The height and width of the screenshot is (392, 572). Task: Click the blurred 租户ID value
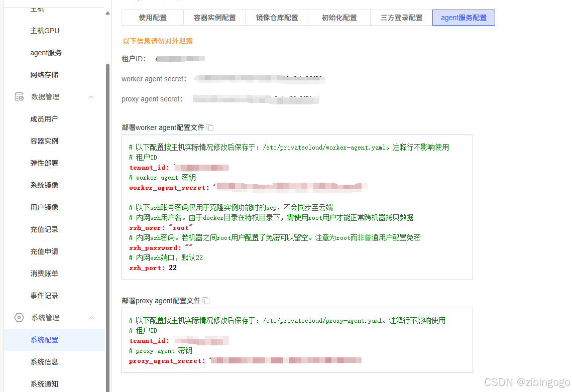[x=180, y=59]
